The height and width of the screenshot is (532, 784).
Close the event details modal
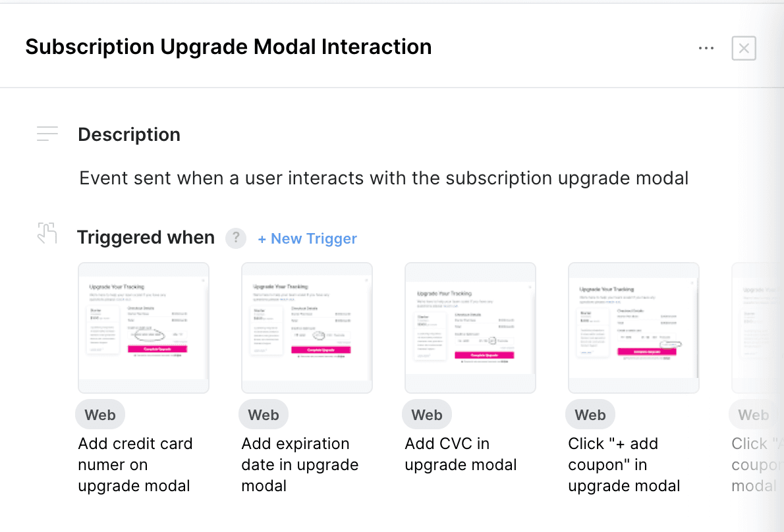tap(743, 48)
